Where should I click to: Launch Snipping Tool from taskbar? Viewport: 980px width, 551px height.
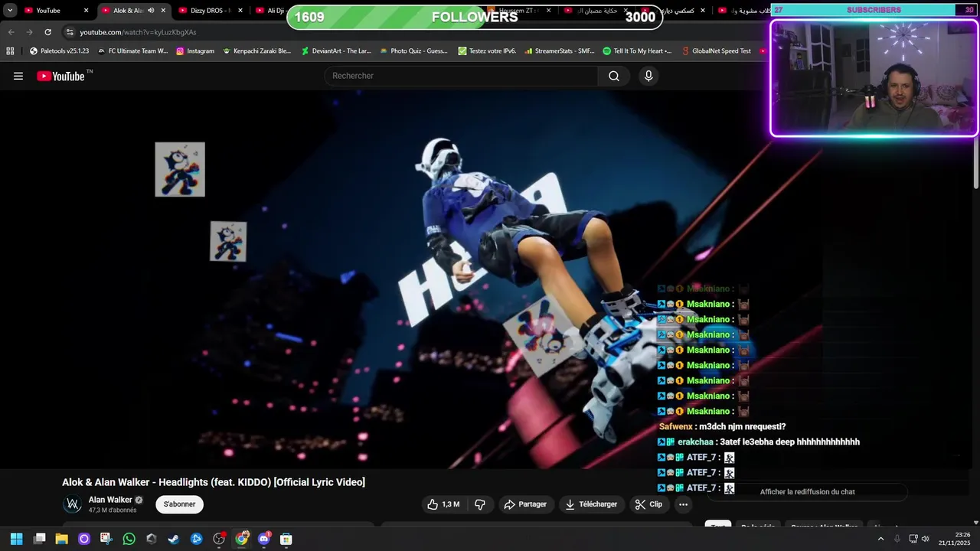click(x=106, y=539)
